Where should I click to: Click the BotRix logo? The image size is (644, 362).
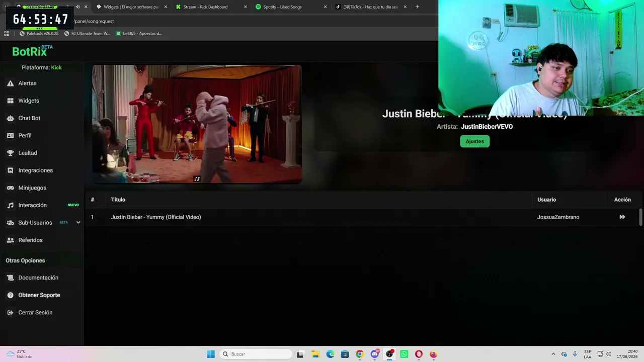pyautogui.click(x=32, y=51)
